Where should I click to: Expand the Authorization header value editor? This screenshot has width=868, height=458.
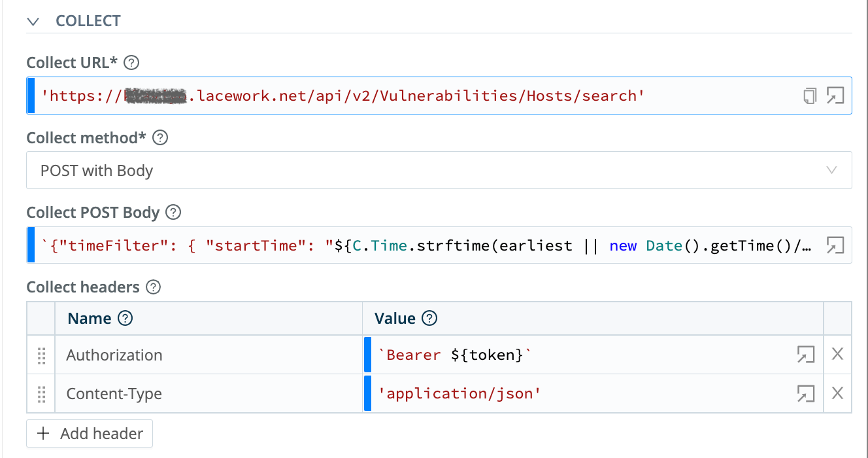(805, 354)
